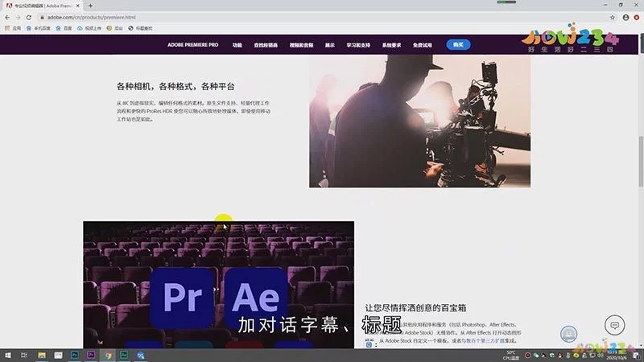The image size is (644, 362).
Task: Click the 让您尽情挥洒创意的百宝箱 heading
Action: [415, 308]
